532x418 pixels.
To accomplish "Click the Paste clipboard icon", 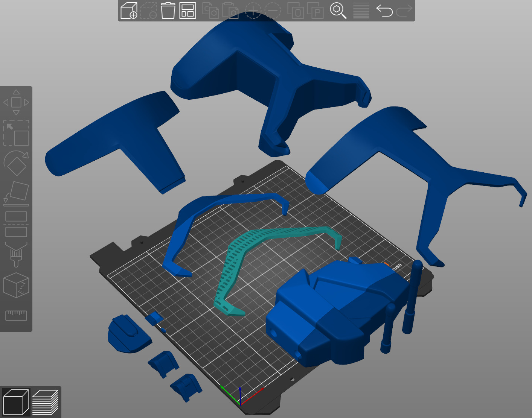I will click(x=230, y=10).
